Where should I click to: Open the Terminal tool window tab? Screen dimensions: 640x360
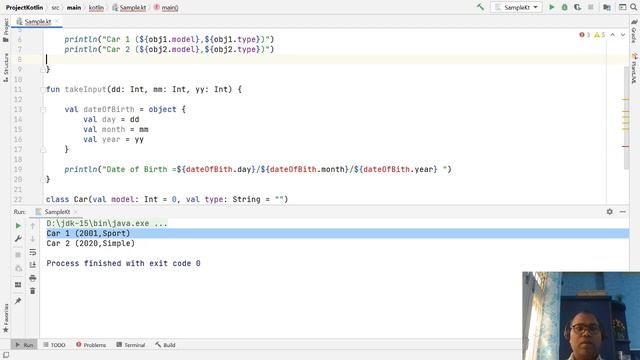coord(131,345)
